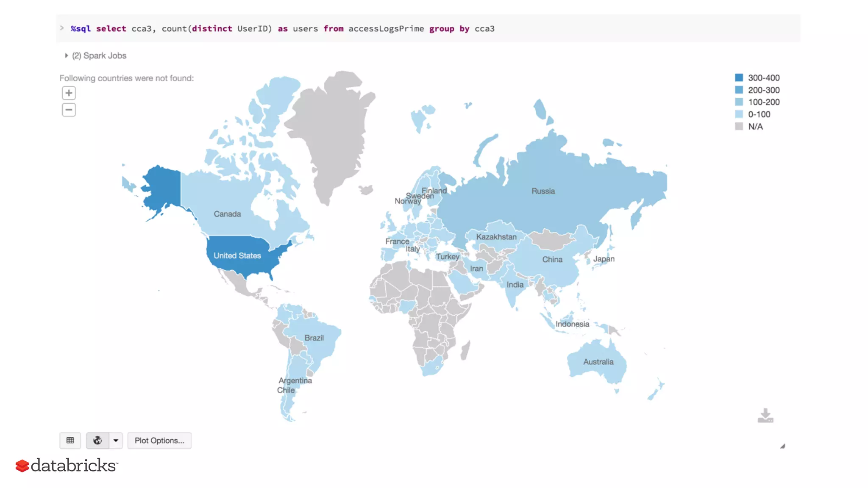868x488 pixels.
Task: Open Plot Options dialog
Action: 159,441
